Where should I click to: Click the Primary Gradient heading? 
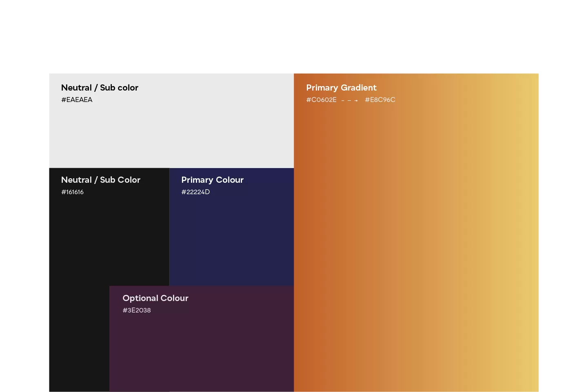pyautogui.click(x=341, y=88)
